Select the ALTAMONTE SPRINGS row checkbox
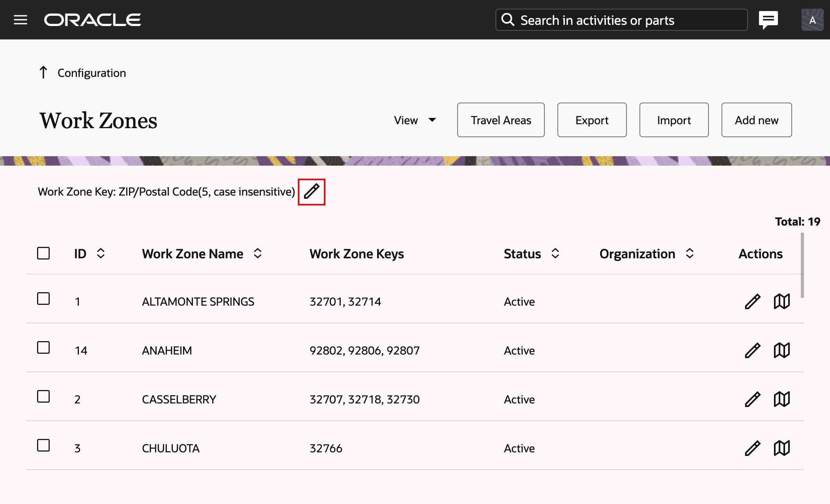 click(43, 299)
